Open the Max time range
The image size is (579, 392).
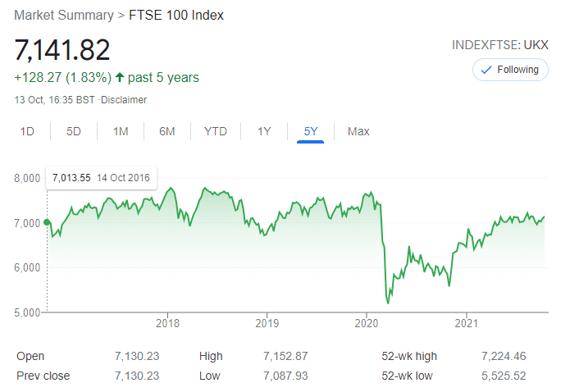(358, 131)
